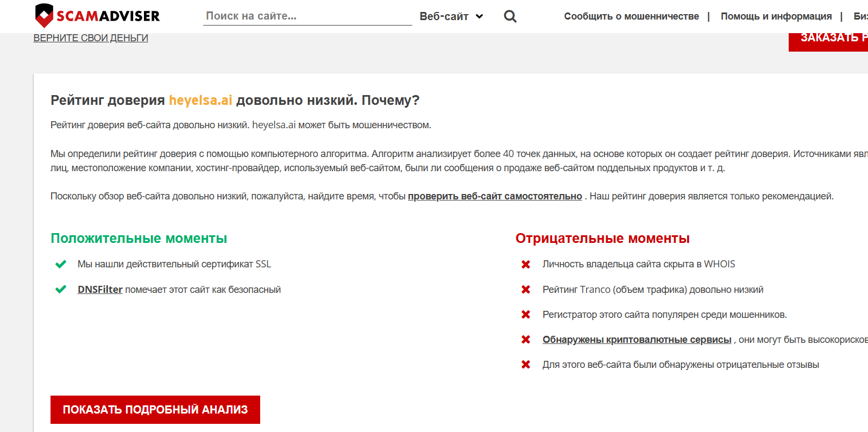Open 'Сообщить о мошенничестве' menu item
Screen dimensions: 868x432
[631, 16]
